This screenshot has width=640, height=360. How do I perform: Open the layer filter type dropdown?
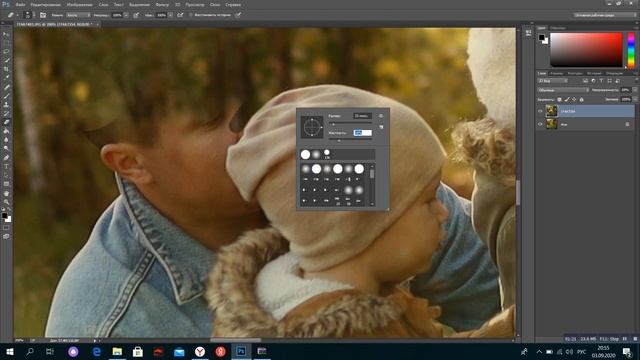pyautogui.click(x=552, y=81)
